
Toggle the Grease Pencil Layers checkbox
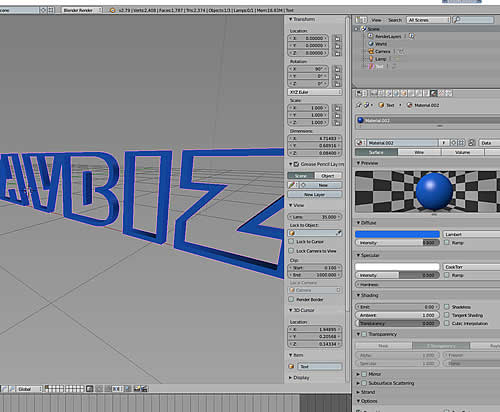tap(296, 164)
